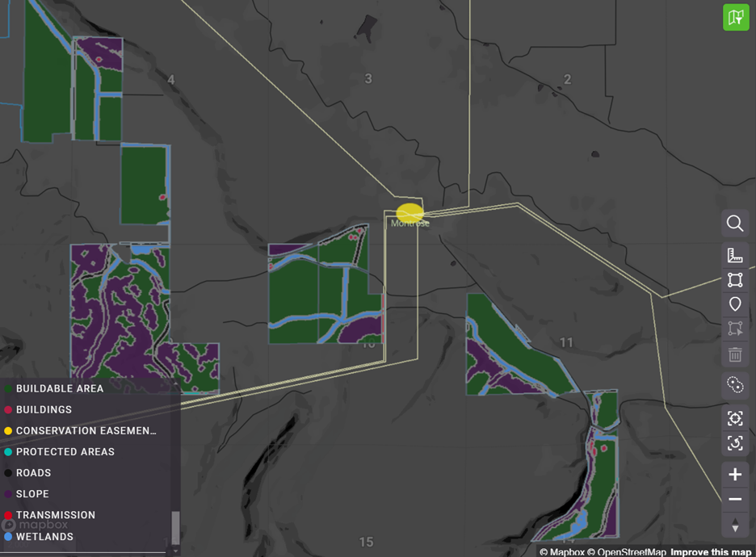The height and width of the screenshot is (557, 756).
Task: Click the zoom out minus button
Action: click(x=735, y=500)
